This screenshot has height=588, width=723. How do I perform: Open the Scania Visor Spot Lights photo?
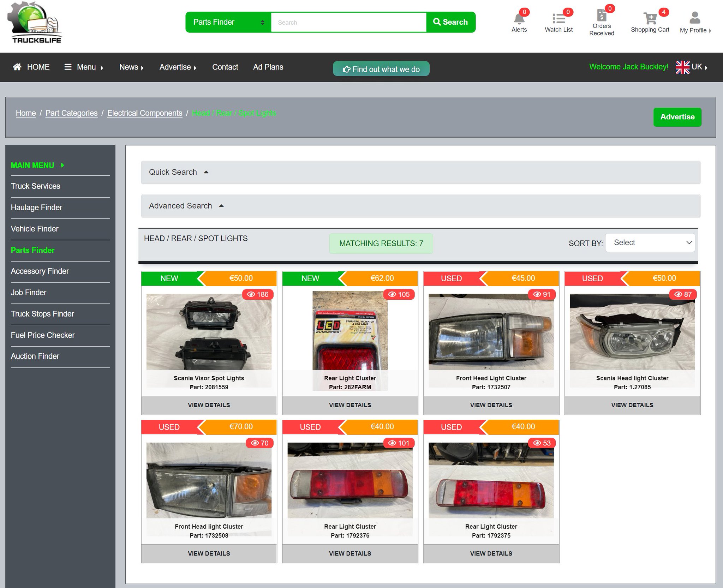click(x=209, y=332)
